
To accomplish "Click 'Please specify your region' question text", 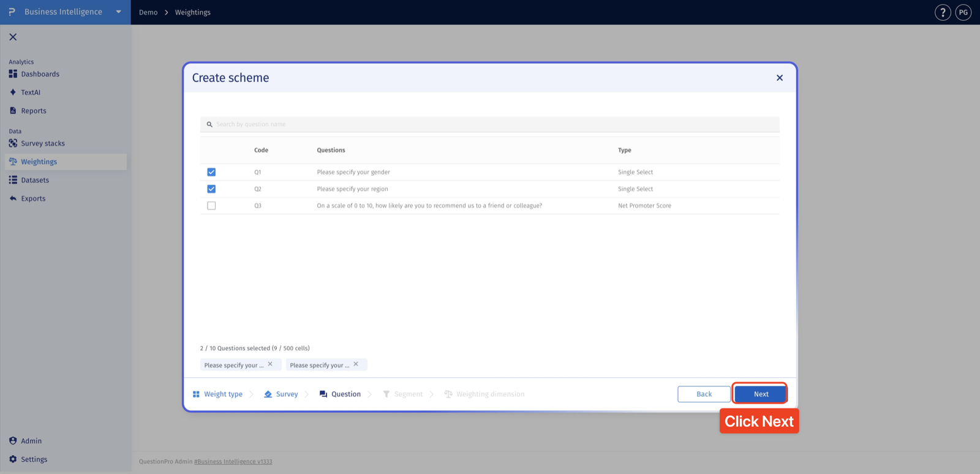I will 353,189.
